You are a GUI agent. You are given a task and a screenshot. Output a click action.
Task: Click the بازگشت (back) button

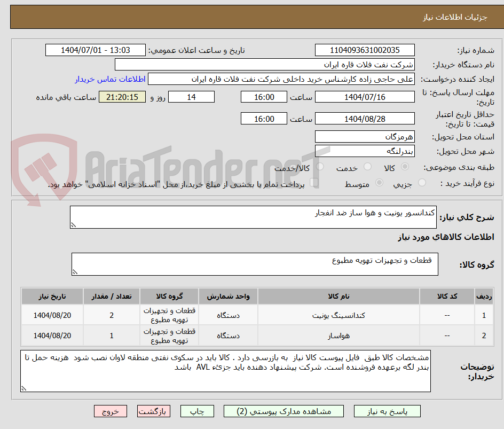click(x=154, y=411)
